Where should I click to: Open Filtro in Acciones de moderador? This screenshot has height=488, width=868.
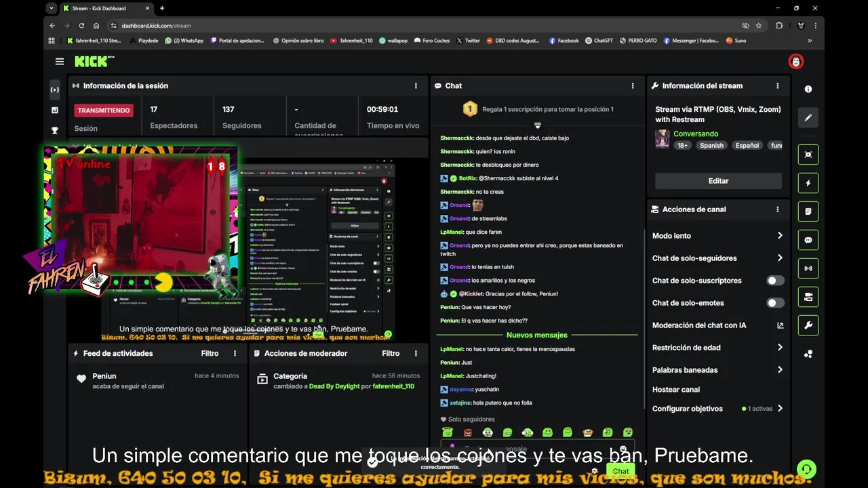391,353
